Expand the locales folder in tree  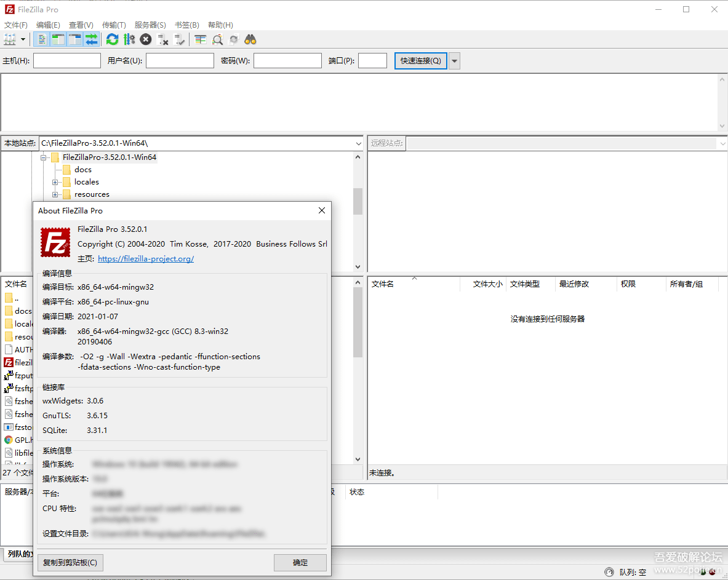tap(55, 182)
